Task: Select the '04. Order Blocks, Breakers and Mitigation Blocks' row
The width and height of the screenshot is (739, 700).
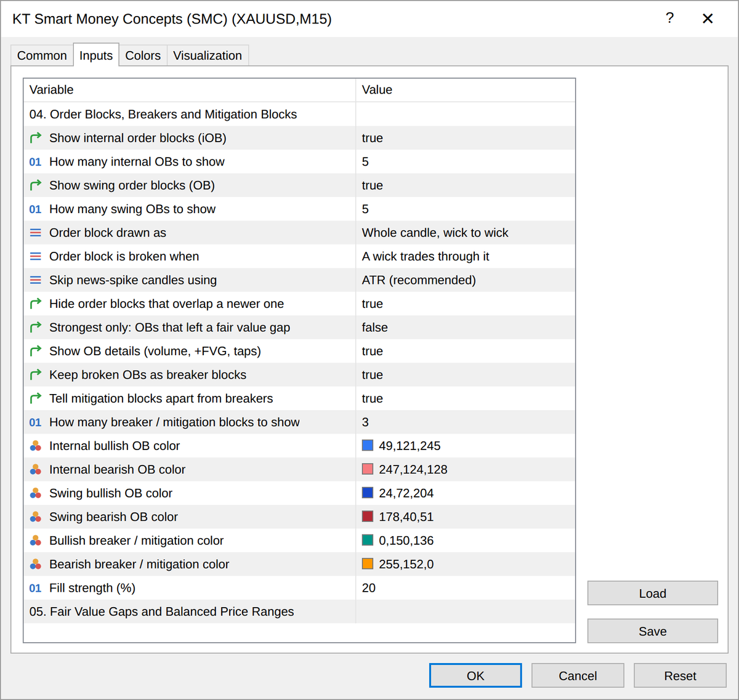Action: (x=299, y=115)
